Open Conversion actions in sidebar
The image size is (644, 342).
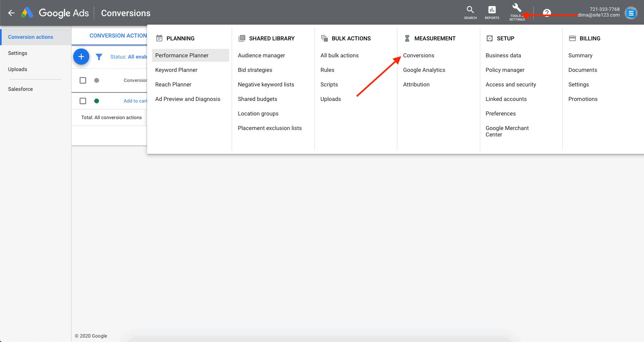pos(36,37)
